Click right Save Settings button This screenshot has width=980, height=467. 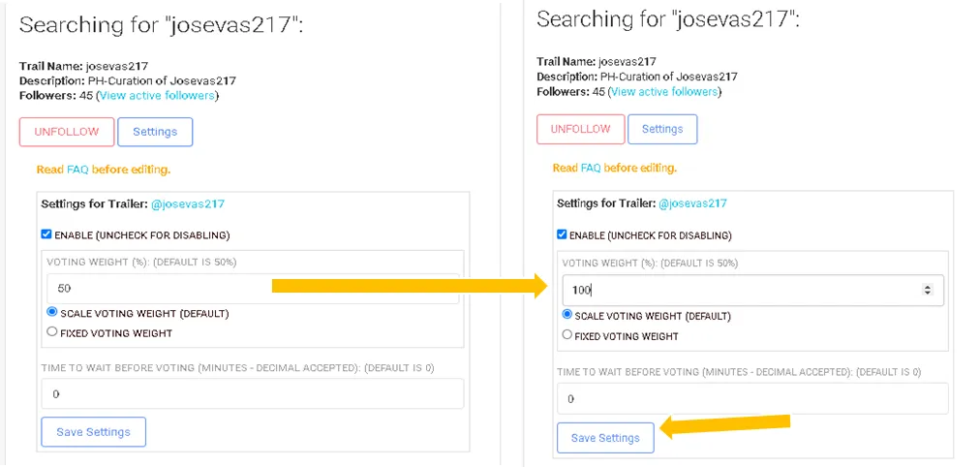tap(605, 438)
